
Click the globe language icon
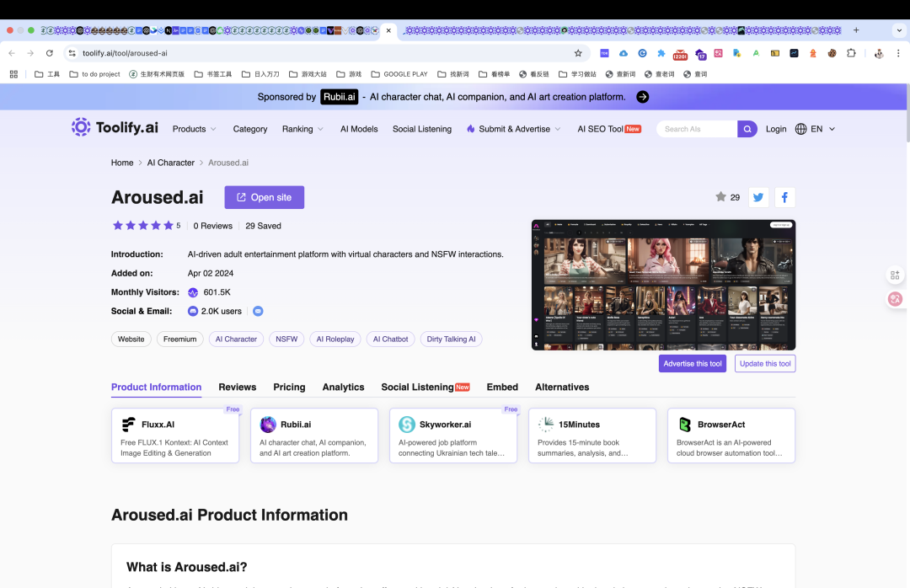click(801, 129)
